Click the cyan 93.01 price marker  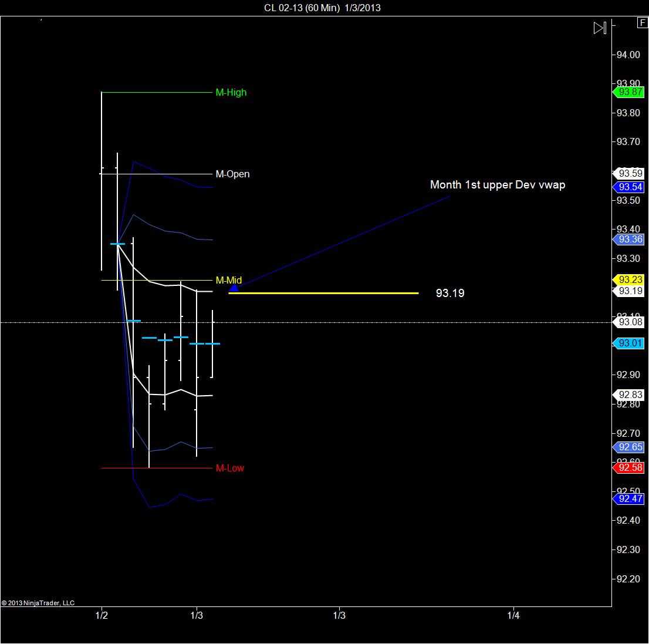[x=628, y=343]
